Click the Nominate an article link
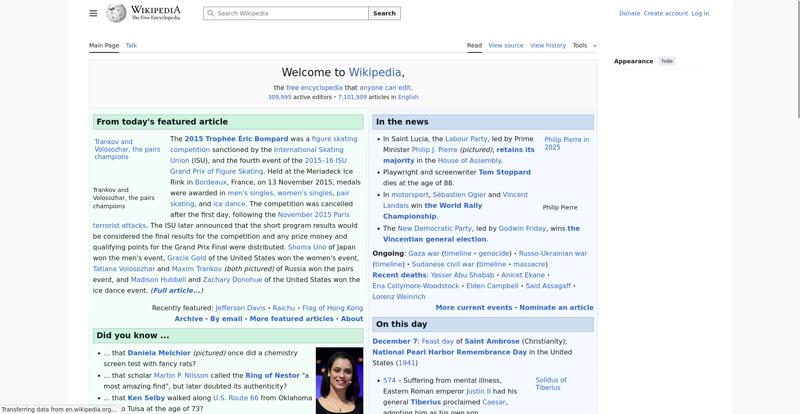The height and width of the screenshot is (414, 800). click(x=556, y=308)
